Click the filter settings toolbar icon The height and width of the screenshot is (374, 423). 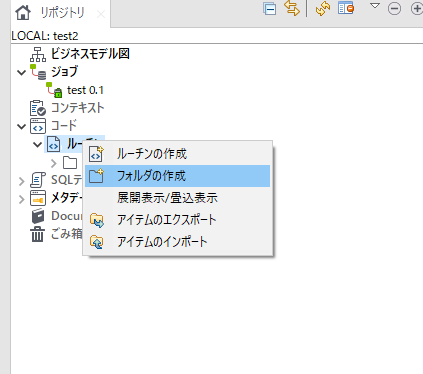click(346, 8)
